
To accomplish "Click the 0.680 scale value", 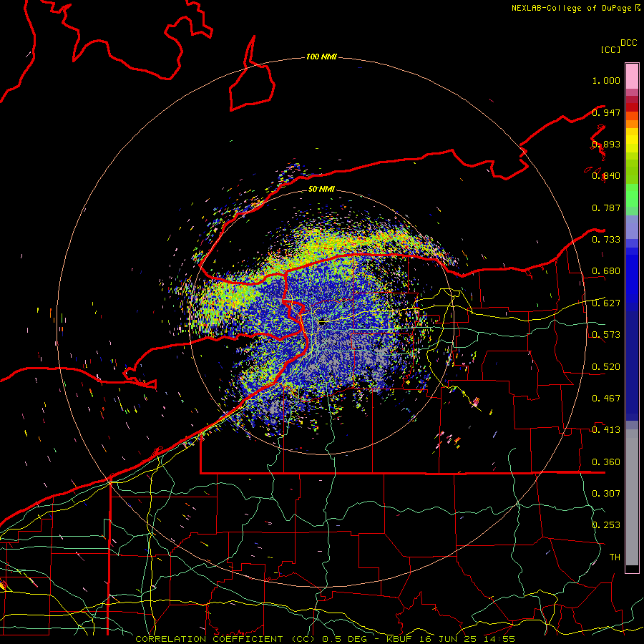I will coord(606,271).
